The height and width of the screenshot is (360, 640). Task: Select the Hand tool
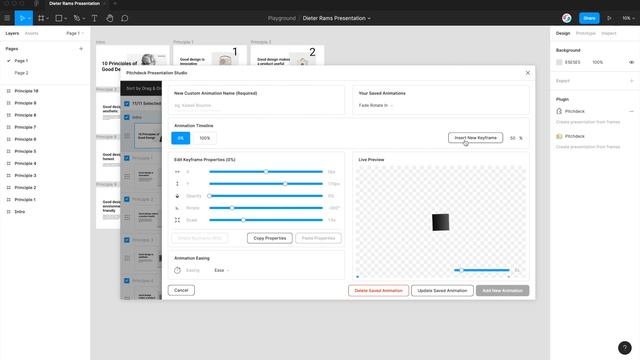tap(109, 18)
